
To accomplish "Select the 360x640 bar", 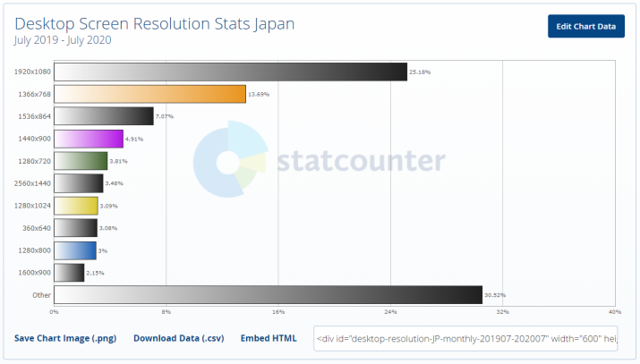I will 75,228.
